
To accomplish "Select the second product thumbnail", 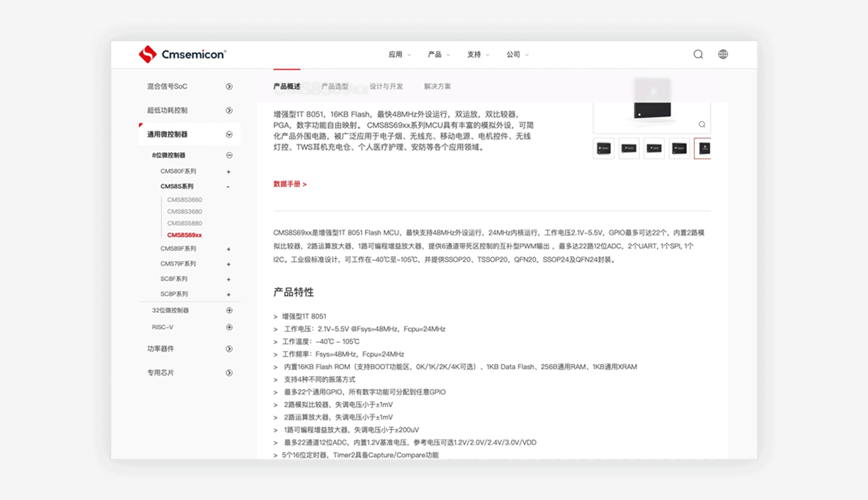I will pos(629,148).
